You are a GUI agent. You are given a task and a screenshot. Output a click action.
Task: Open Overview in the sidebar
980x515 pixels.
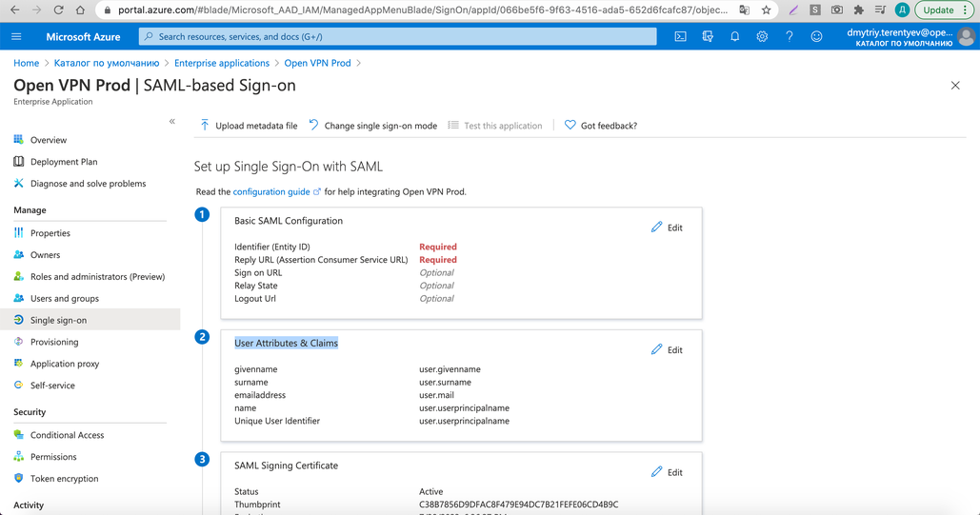pos(49,140)
